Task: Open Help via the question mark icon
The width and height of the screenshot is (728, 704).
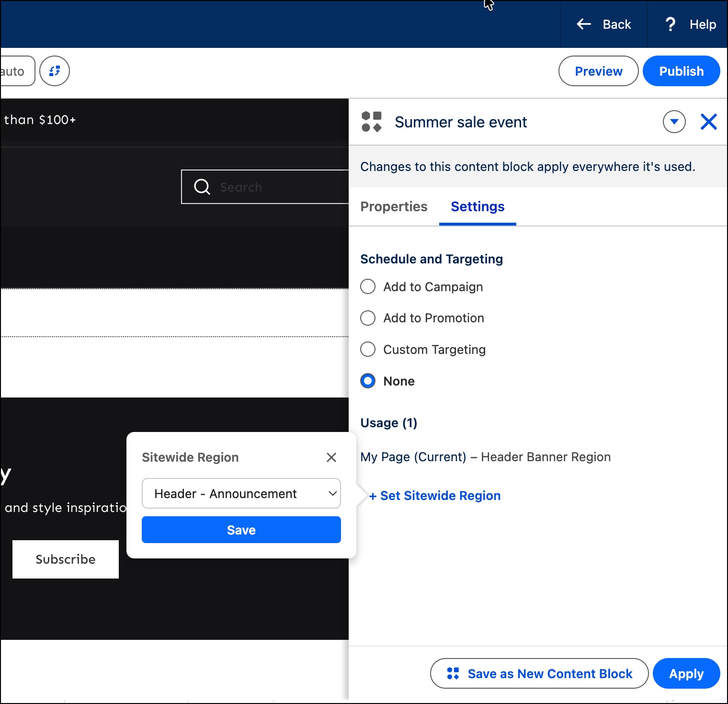Action: [x=671, y=24]
